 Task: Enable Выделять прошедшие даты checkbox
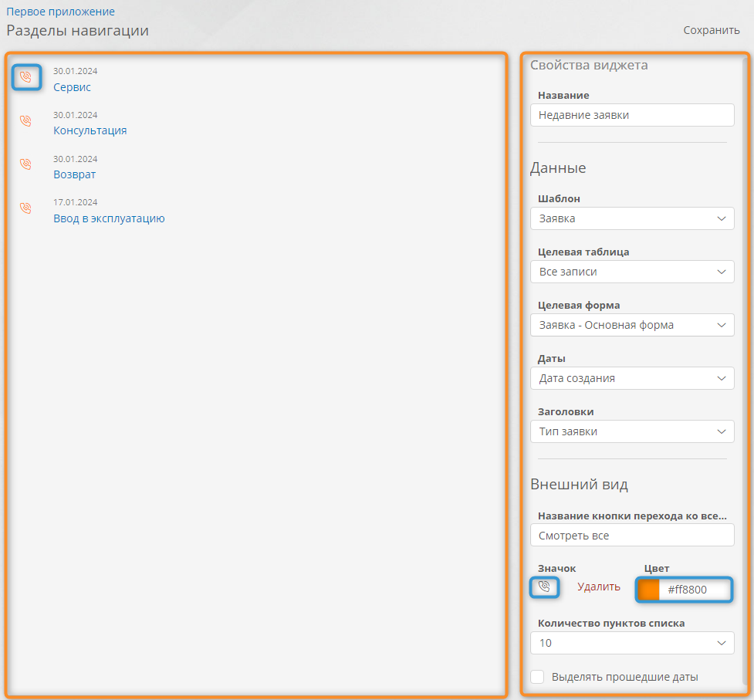point(538,677)
